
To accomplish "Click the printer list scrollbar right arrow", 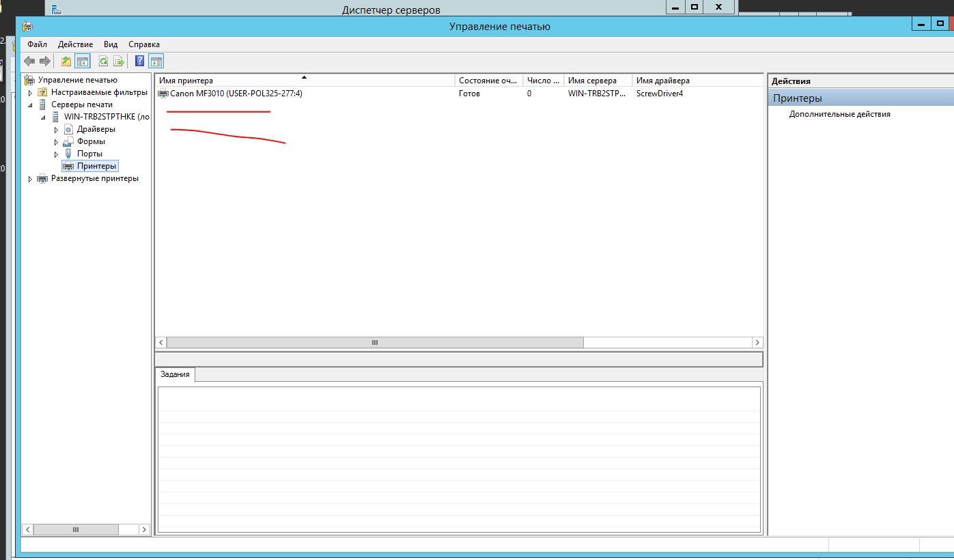I will 757,342.
